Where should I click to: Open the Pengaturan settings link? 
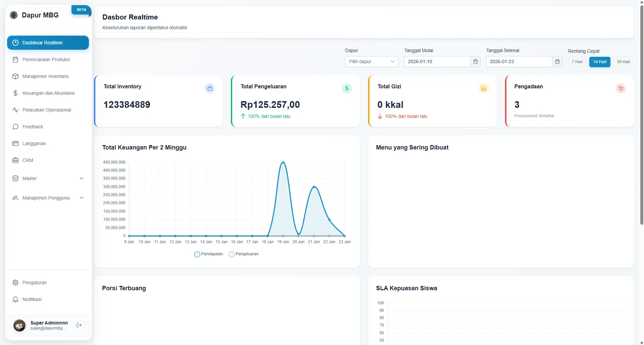tap(34, 283)
